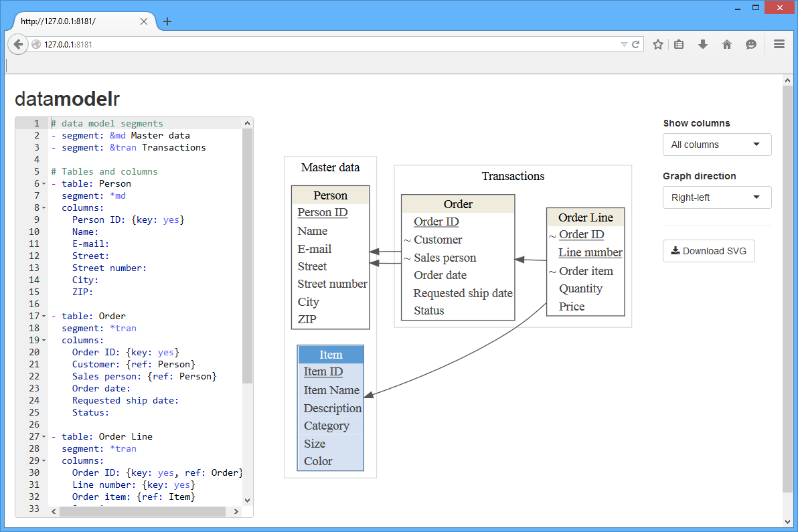The image size is (798, 532).
Task: Click 'Requested ship date' in the Order table
Action: tap(463, 294)
